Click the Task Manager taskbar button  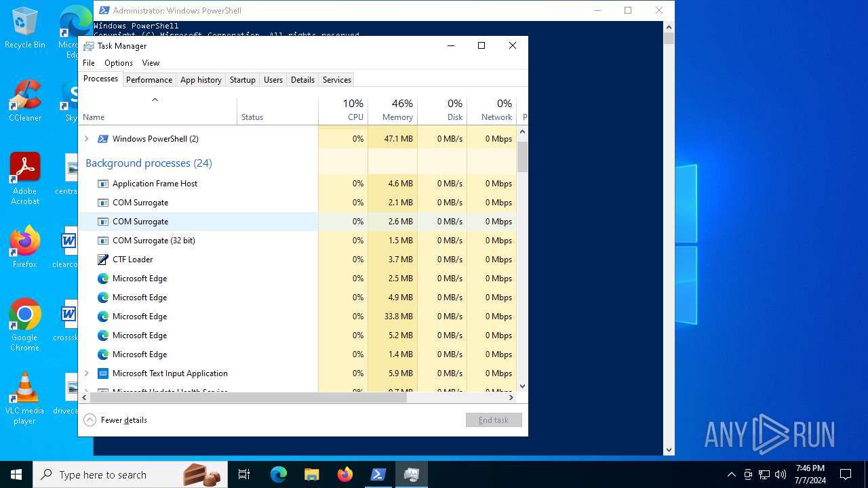point(411,474)
